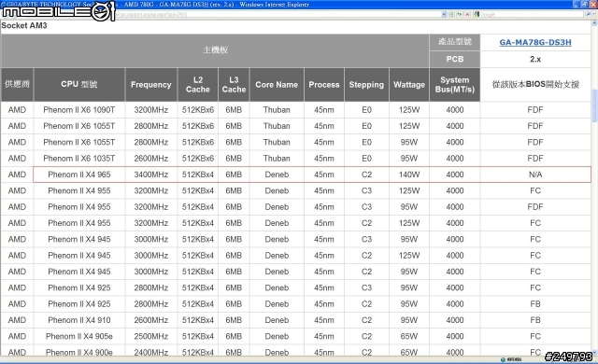598x364 pixels.
Task: Click FDF in the X6 1090T row
Action: coord(535,110)
